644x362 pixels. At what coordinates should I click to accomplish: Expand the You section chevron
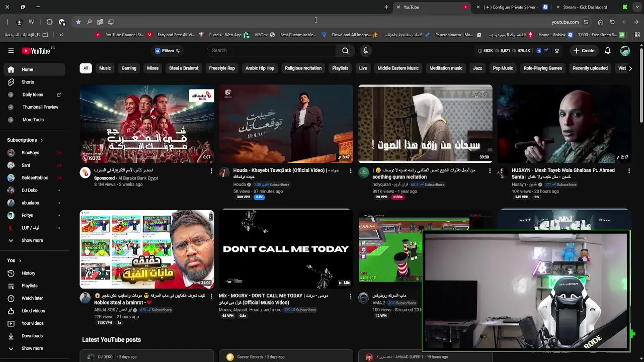[20, 260]
